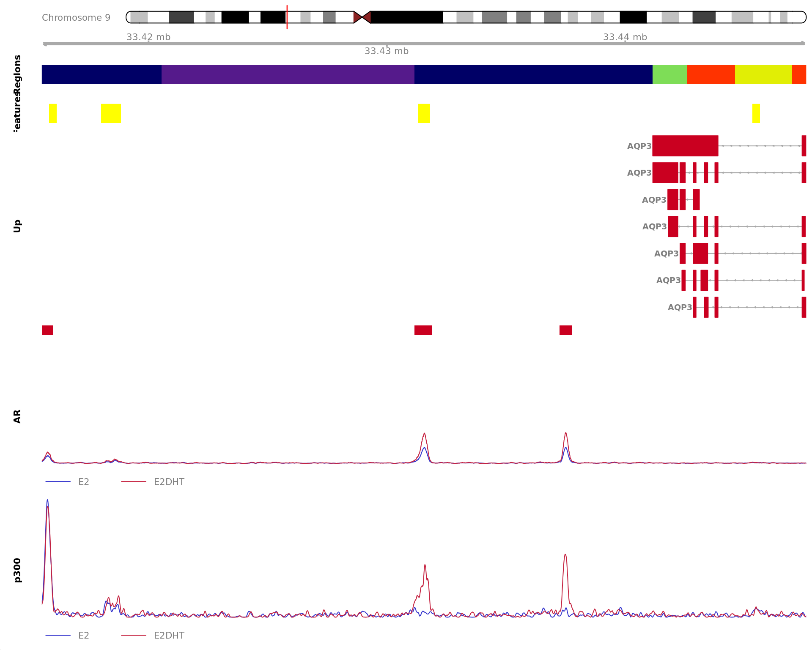Click the purple segment in Regions track
This screenshot has width=812, height=650.
288,74
